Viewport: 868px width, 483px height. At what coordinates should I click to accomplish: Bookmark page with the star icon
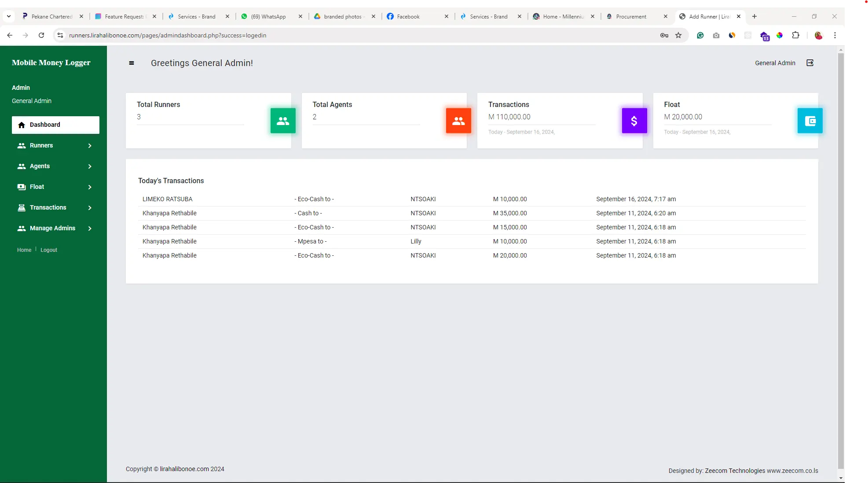pyautogui.click(x=678, y=35)
